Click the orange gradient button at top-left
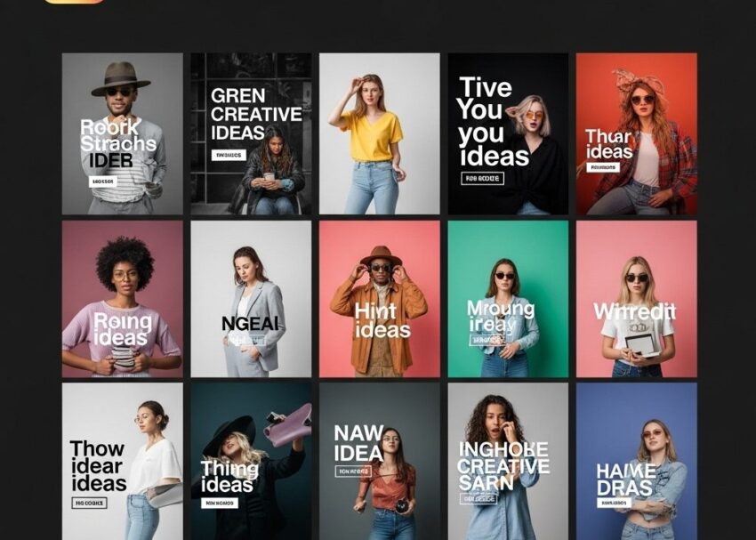Screen dimensions: 756x540 (x=74, y=1)
